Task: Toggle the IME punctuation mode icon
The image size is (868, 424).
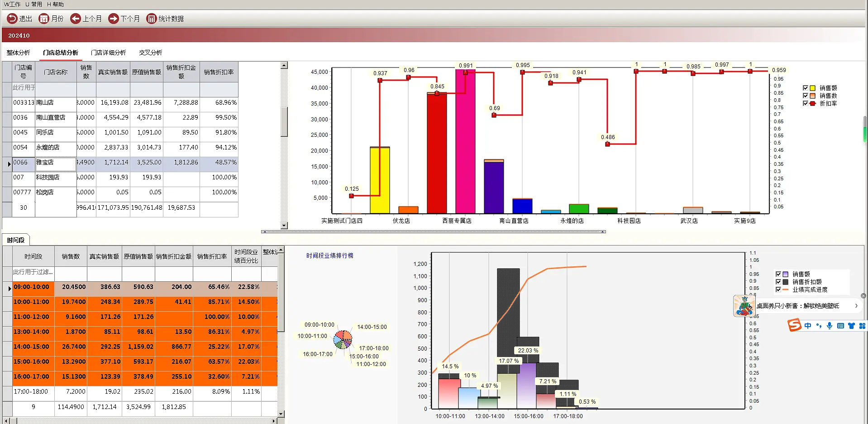Action: (x=819, y=326)
